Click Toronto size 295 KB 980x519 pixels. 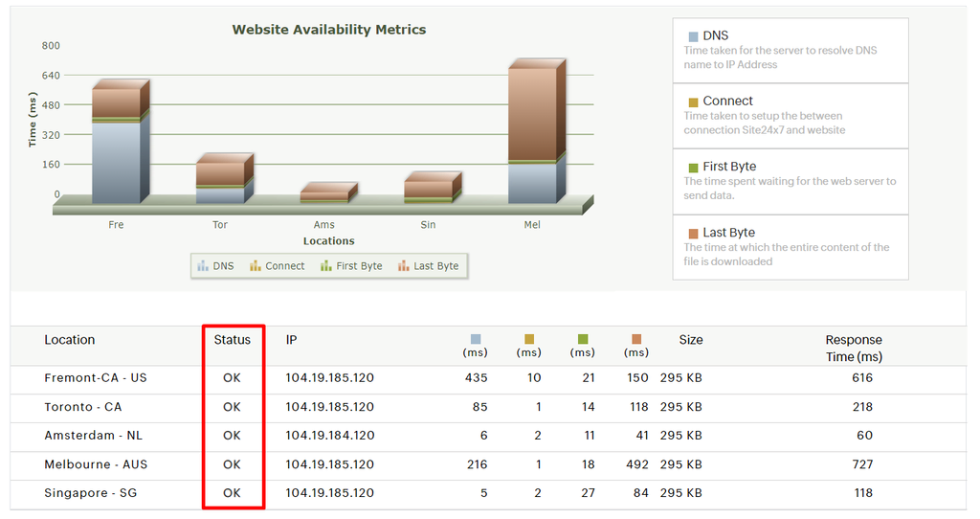(681, 407)
